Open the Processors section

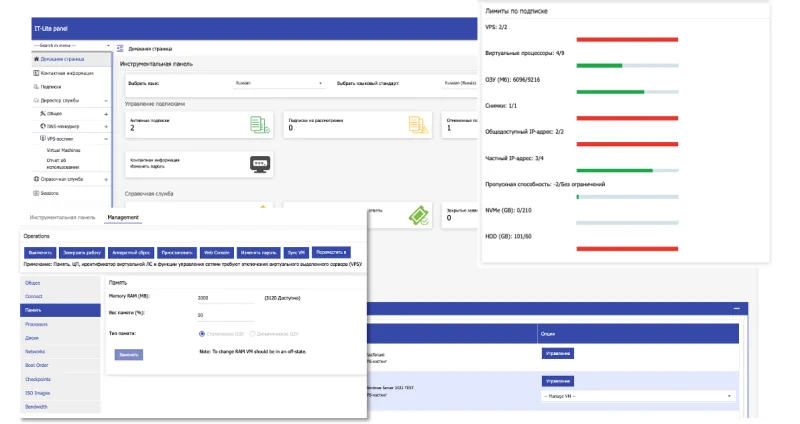click(60, 325)
